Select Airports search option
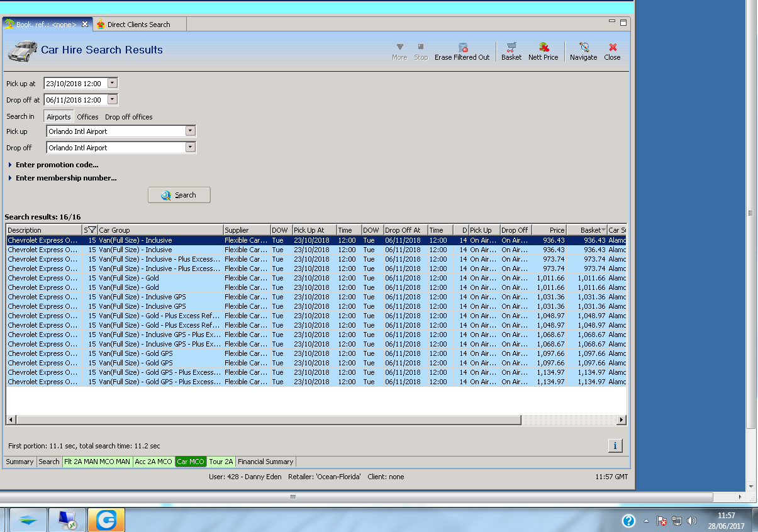Screen dimensions: 758x532 [x=59, y=117]
